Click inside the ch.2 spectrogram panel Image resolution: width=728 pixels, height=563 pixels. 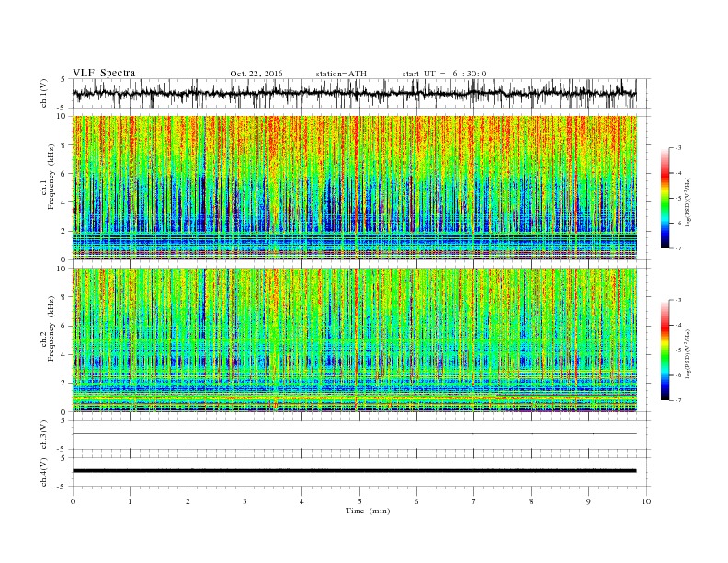coord(354,339)
